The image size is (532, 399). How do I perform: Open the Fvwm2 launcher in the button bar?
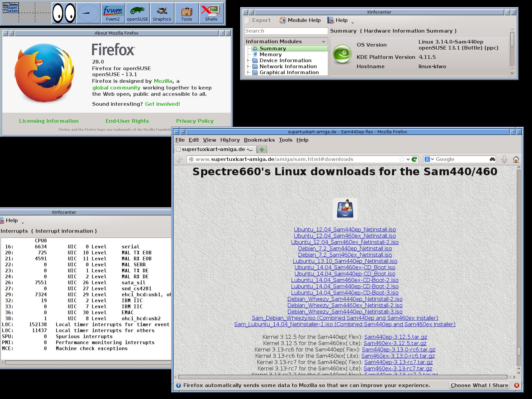(113, 13)
